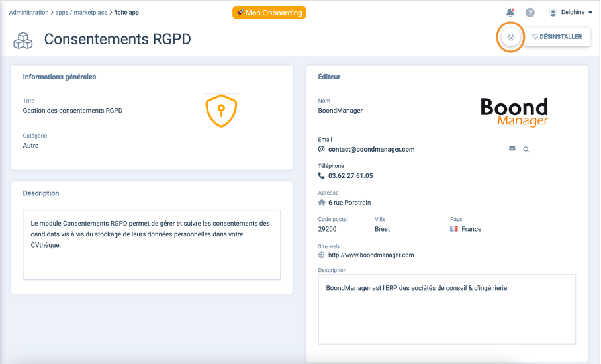Viewport: 601px width, 364px height.
Task: Click the orange shield lock app logo
Action: click(x=221, y=111)
